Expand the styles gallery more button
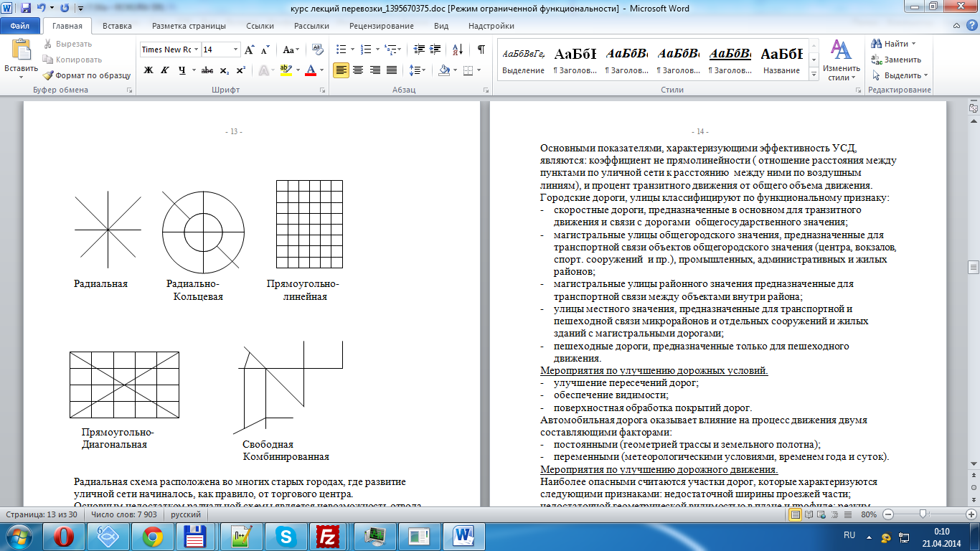Viewport: 980px width, 551px height. tap(814, 75)
